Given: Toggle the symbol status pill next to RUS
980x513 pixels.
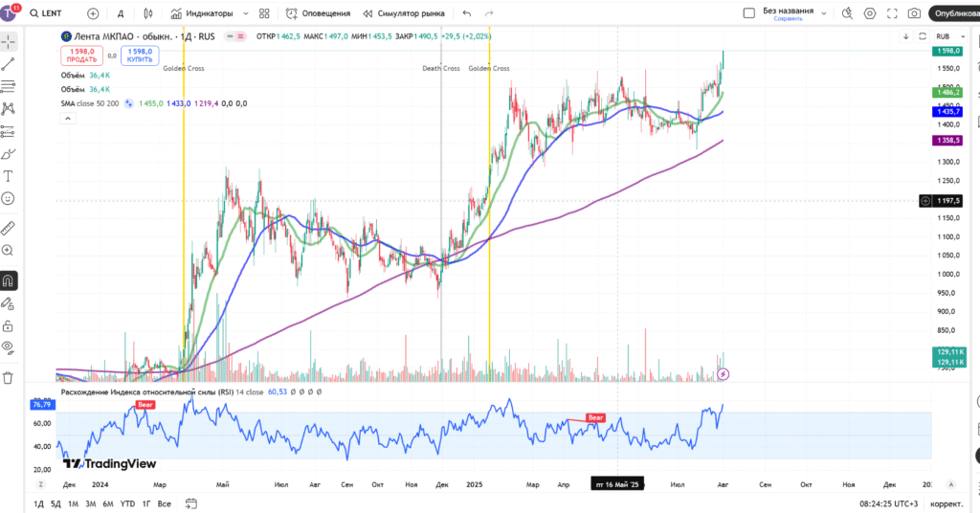Looking at the screenshot, I should (x=235, y=36).
